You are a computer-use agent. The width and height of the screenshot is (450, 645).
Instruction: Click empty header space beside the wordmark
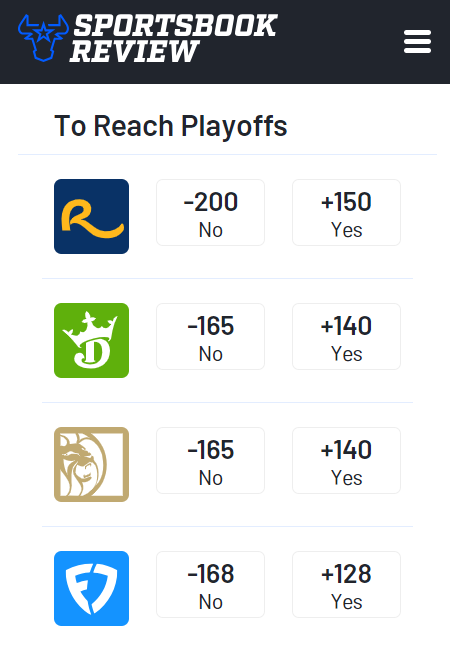click(341, 42)
